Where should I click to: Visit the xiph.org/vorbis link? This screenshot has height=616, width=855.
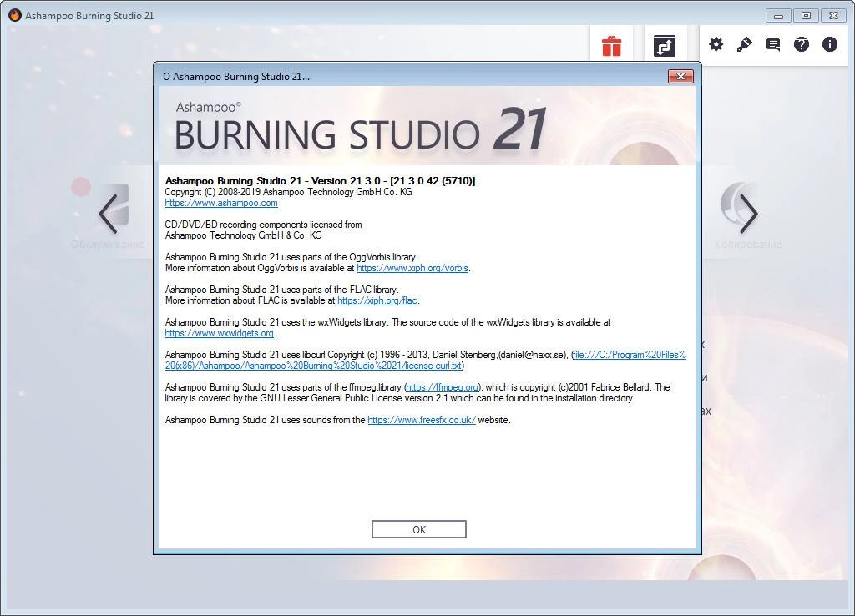[x=412, y=268]
